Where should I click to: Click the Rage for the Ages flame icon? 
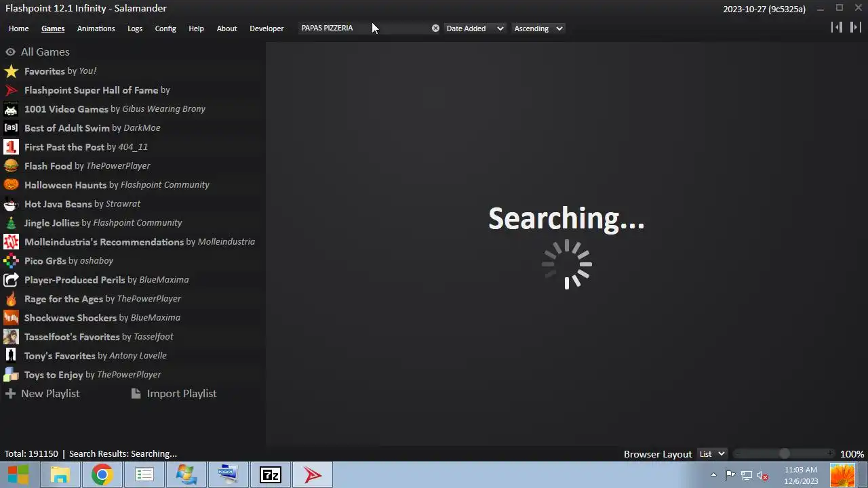(11, 299)
